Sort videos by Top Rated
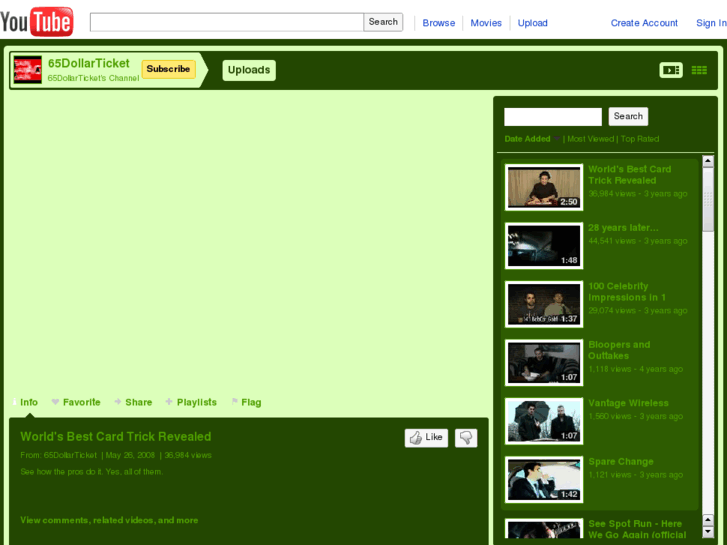Screen dimensions: 727x545 (x=640, y=139)
